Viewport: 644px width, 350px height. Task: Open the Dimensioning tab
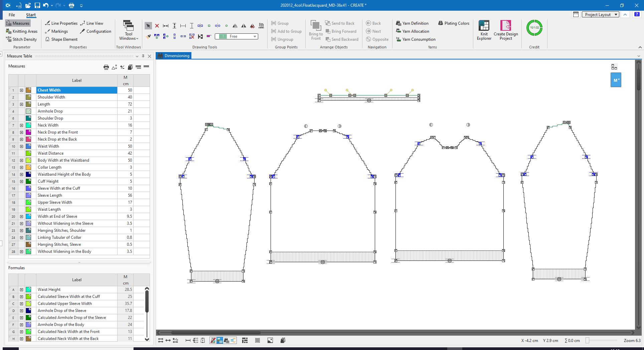[174, 55]
